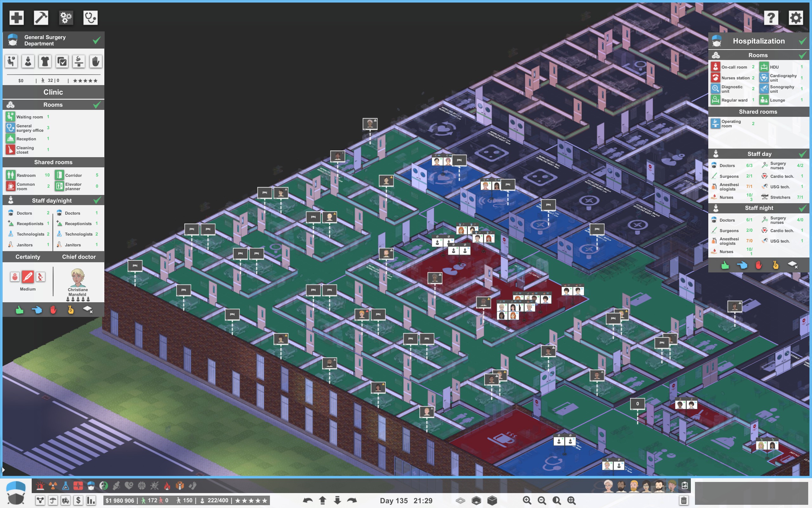Open department waiting patients tab

(11, 62)
